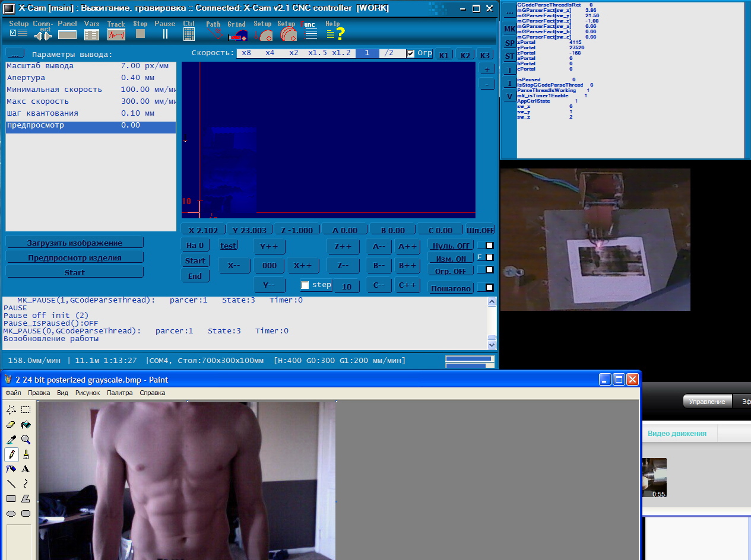751x560 pixels.
Task: Select the Free-Form Select tool in Paint
Action: click(x=11, y=410)
